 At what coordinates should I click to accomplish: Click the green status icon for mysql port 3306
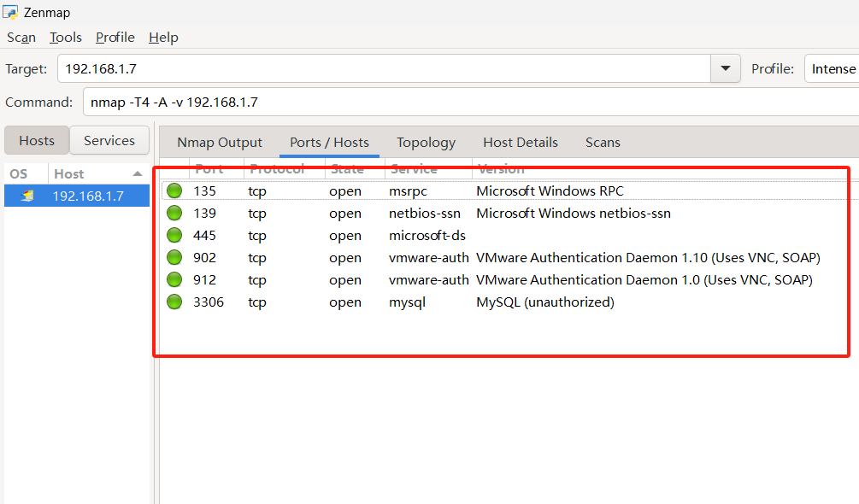coord(174,302)
